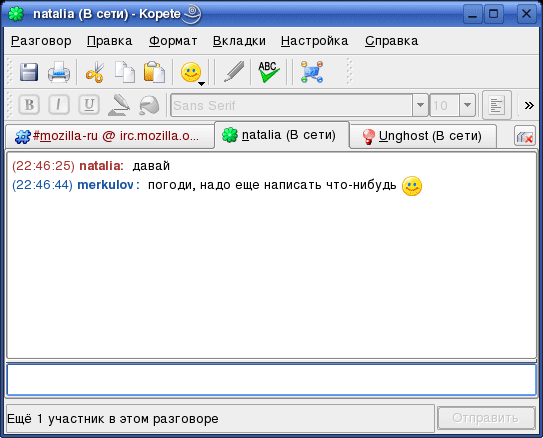Click the green flower icon in title bar
543x438 pixels.
(16, 14)
